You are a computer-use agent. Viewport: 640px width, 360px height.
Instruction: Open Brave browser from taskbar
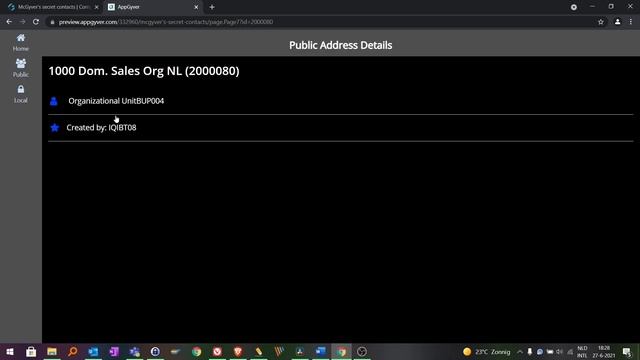238,351
